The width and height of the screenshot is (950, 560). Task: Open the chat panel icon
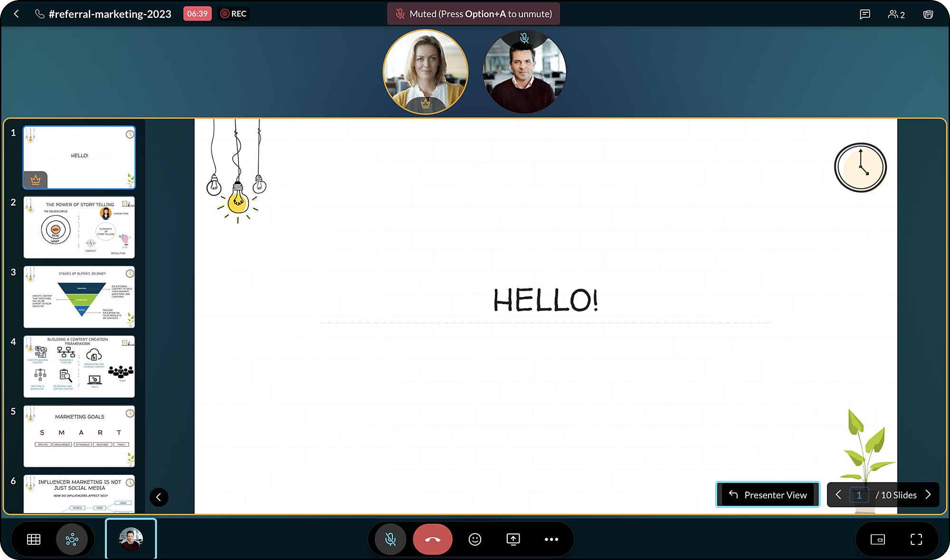[x=865, y=14]
